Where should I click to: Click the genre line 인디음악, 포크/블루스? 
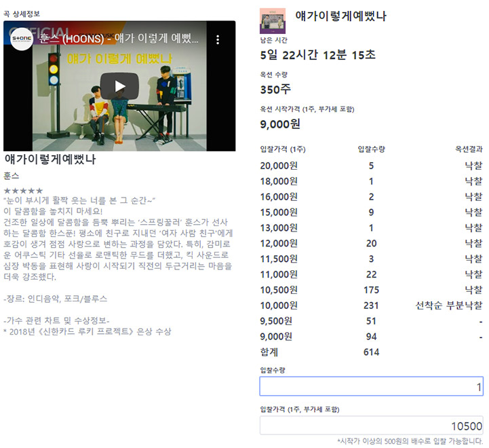(56, 299)
